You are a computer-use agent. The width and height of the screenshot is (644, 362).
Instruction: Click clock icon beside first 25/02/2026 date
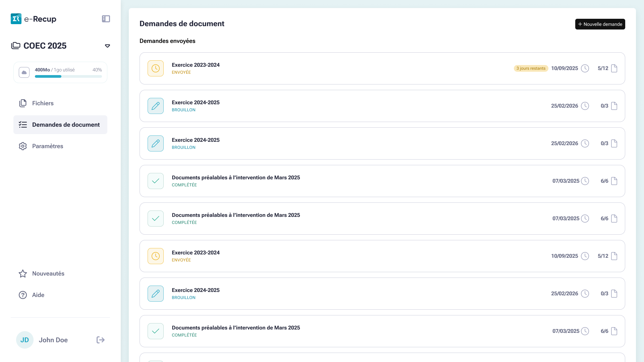tap(585, 106)
